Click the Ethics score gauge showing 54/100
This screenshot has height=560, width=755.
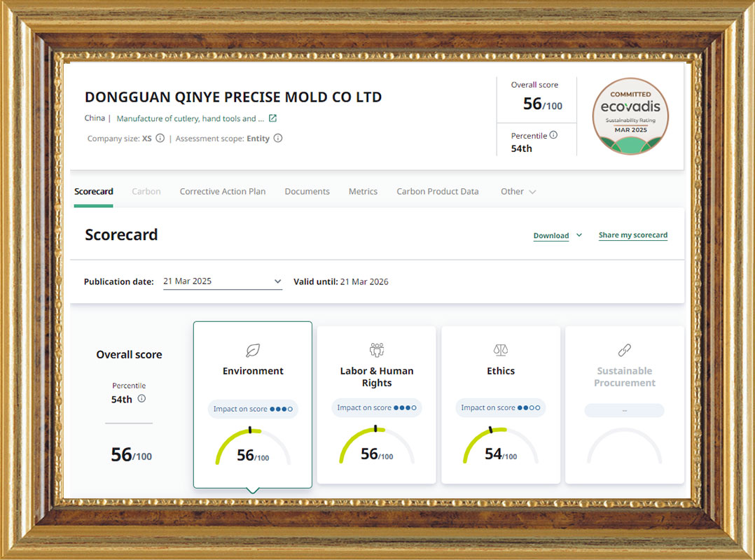point(501,445)
